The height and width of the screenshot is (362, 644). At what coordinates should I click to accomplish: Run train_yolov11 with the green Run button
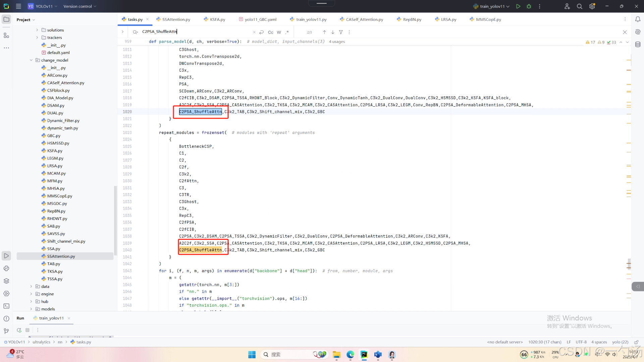(518, 6)
